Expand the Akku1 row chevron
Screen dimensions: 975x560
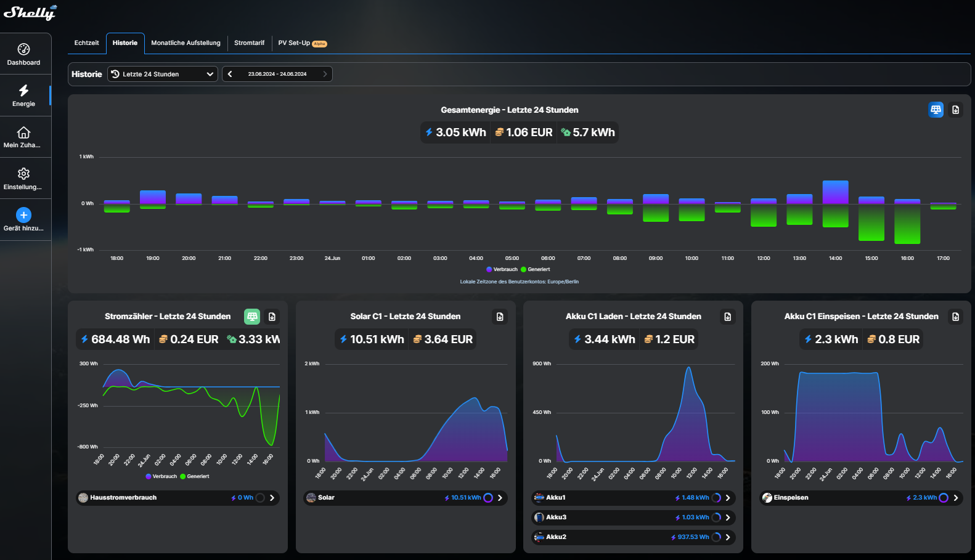tap(728, 498)
